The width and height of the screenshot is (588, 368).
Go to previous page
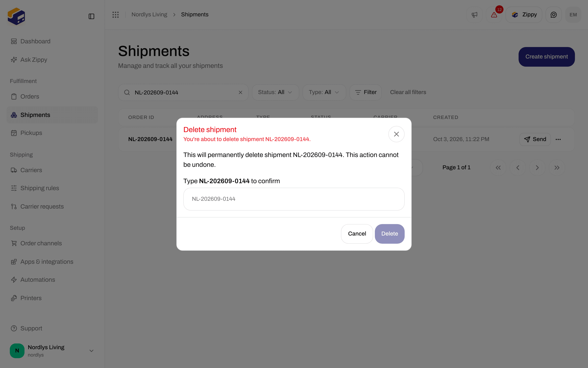click(x=518, y=168)
